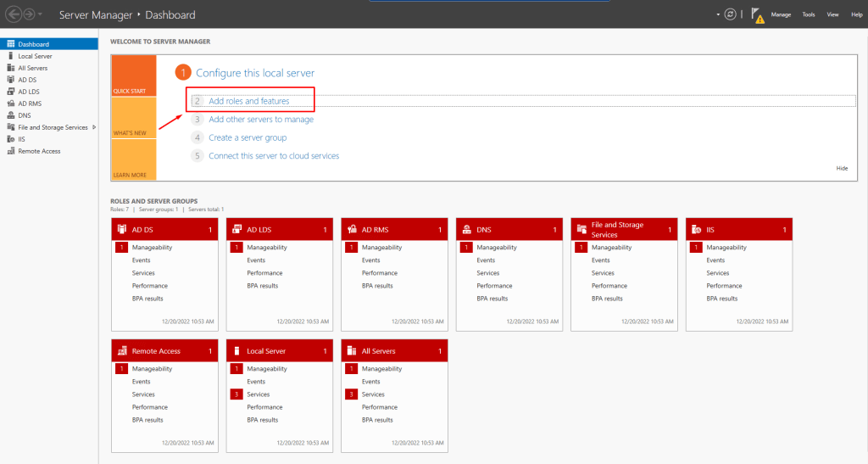Click the 3 badge in Local Server tile

coord(236,394)
